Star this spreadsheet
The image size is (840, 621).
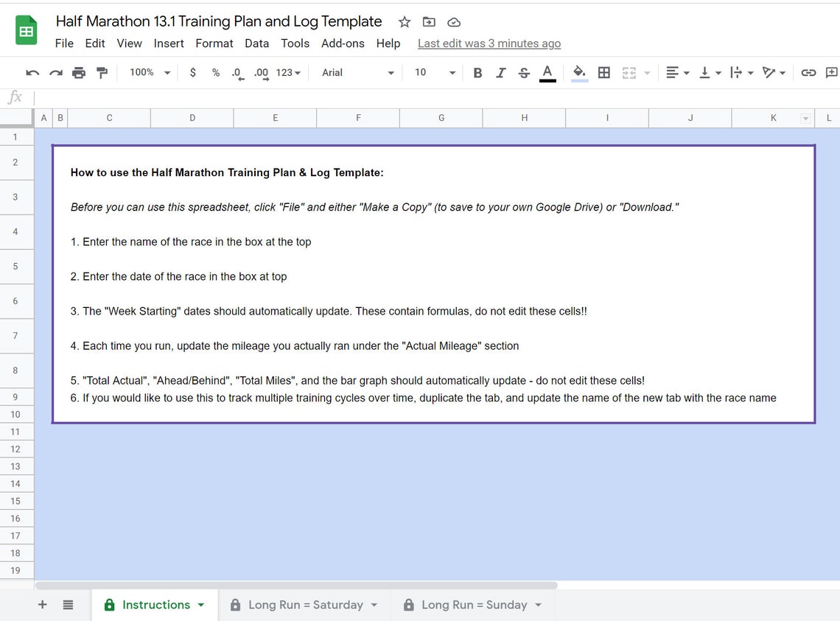pyautogui.click(x=404, y=22)
